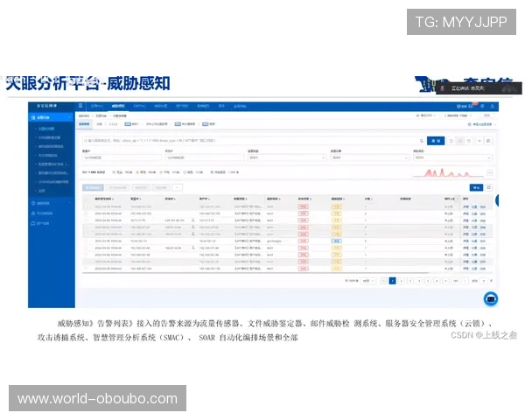Click the blue status badge in the 10.44.101.14 row
The height and width of the screenshot is (420, 525).
(x=336, y=241)
